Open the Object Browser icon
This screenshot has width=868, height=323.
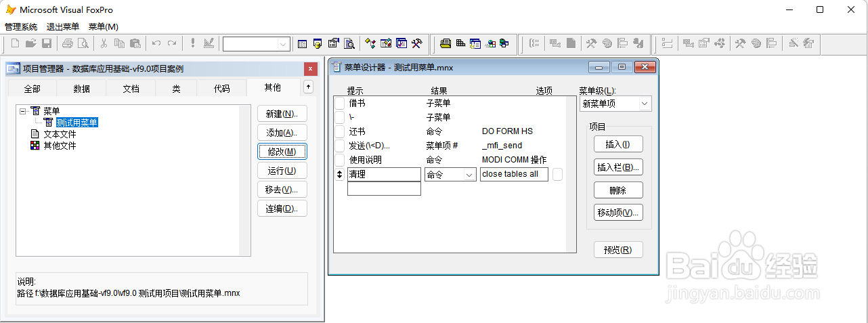[x=386, y=43]
